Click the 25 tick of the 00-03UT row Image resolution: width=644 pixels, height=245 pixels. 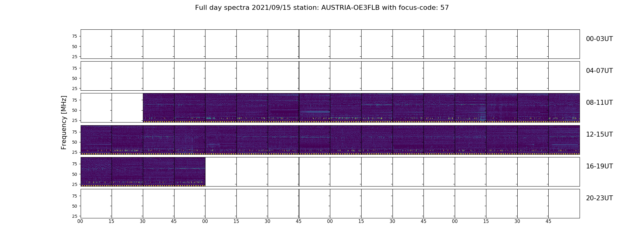click(x=75, y=57)
